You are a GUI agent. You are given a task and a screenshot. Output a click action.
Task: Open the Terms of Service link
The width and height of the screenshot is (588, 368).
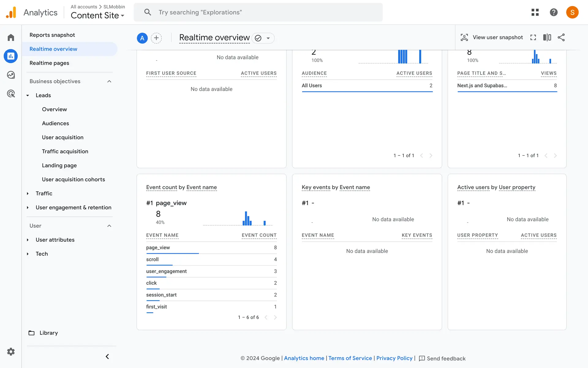[x=350, y=358]
